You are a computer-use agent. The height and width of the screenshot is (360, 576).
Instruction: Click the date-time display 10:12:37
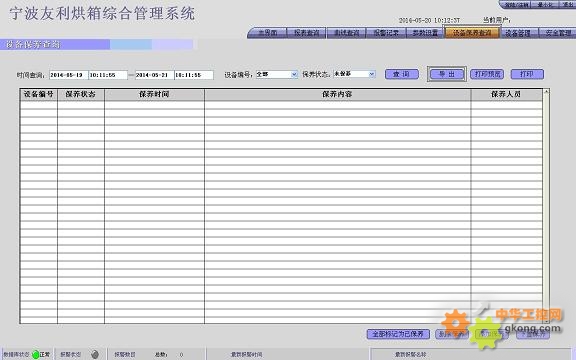(x=429, y=20)
